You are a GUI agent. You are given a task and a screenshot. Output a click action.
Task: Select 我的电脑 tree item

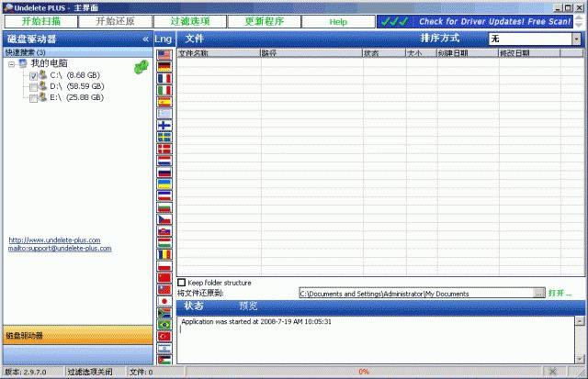pos(49,63)
